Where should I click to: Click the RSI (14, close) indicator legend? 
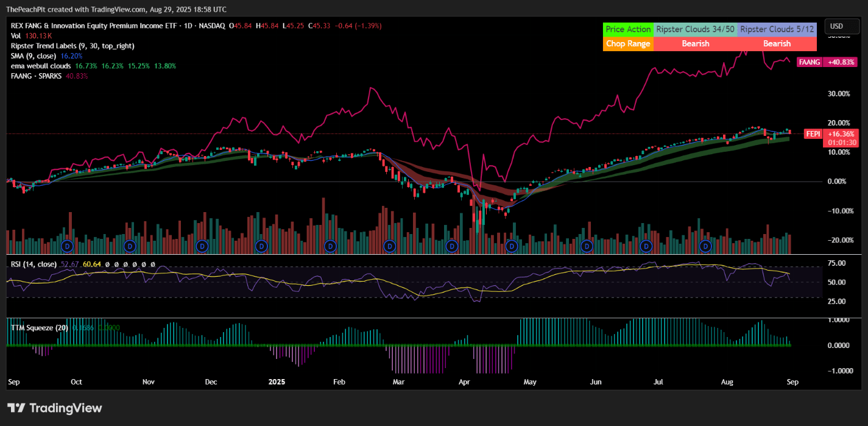[34, 264]
